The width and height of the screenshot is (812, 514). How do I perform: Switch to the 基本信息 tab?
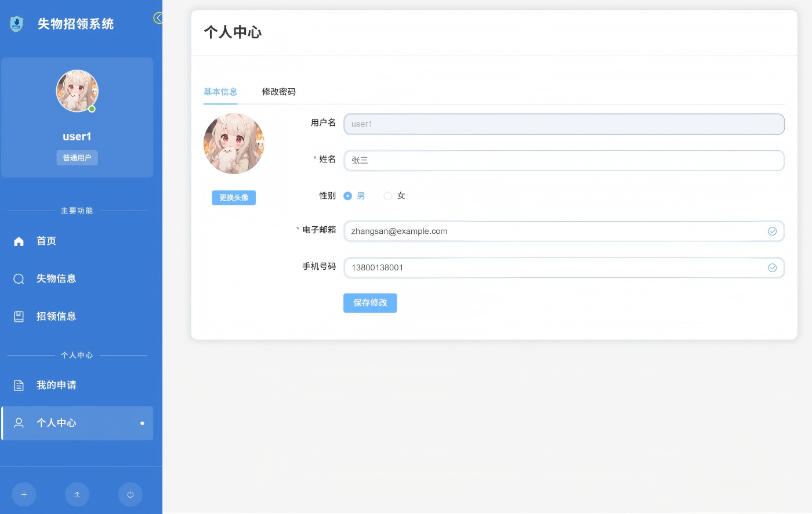(220, 92)
